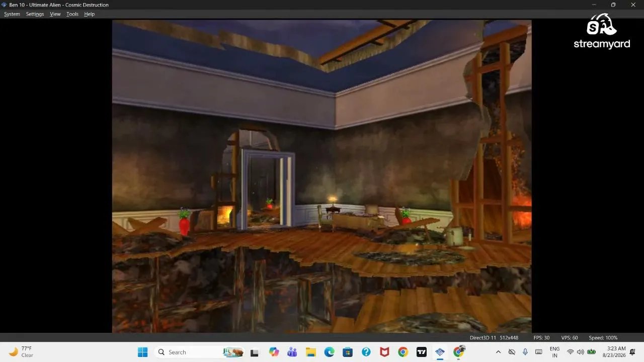Open the Chrome profile window in the taskbar
The height and width of the screenshot is (362, 644).
pyautogui.click(x=458, y=352)
